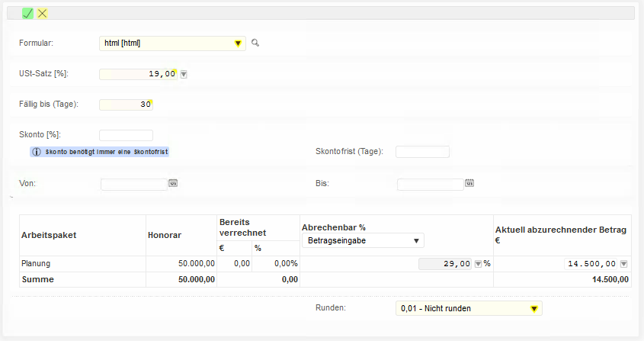
Task: Click the Skonto [%] input field
Action: (126, 135)
